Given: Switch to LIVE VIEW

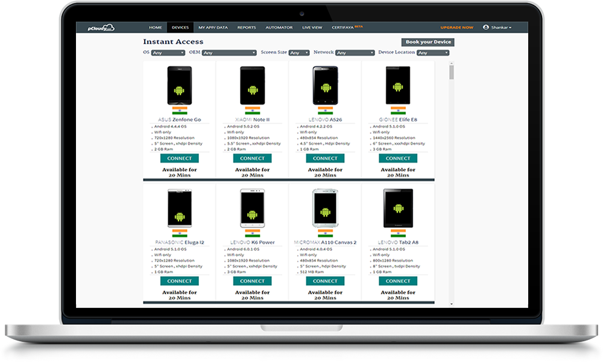Looking at the screenshot, I should (312, 28).
